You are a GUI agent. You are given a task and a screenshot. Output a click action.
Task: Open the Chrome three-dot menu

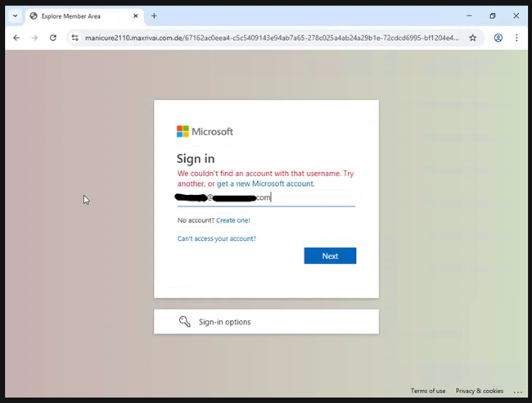pyautogui.click(x=516, y=38)
